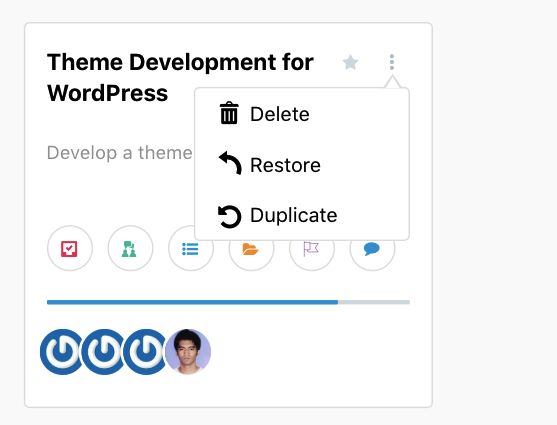Open the blue task lists icon
The width and height of the screenshot is (557, 425).
point(190,248)
